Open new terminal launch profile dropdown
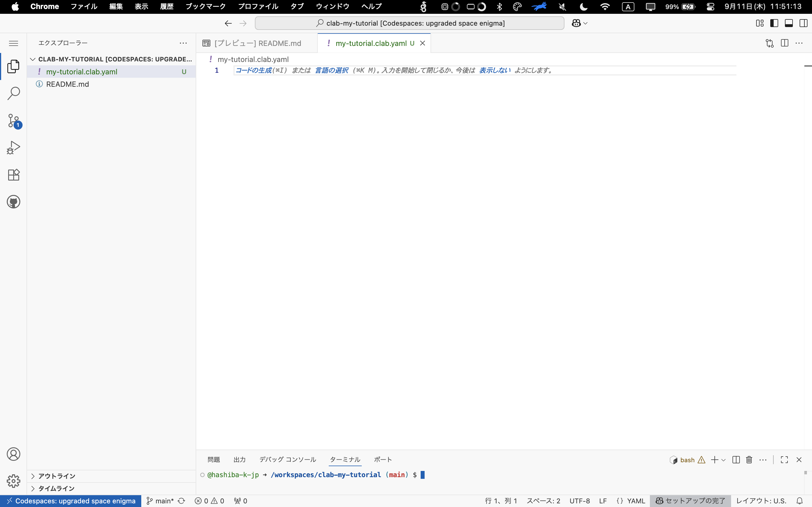 coord(723,460)
